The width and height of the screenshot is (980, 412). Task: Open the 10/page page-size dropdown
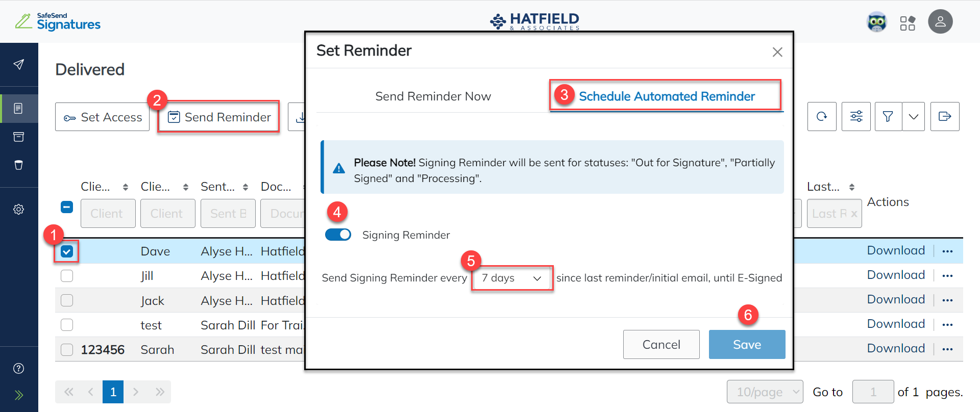coord(765,392)
